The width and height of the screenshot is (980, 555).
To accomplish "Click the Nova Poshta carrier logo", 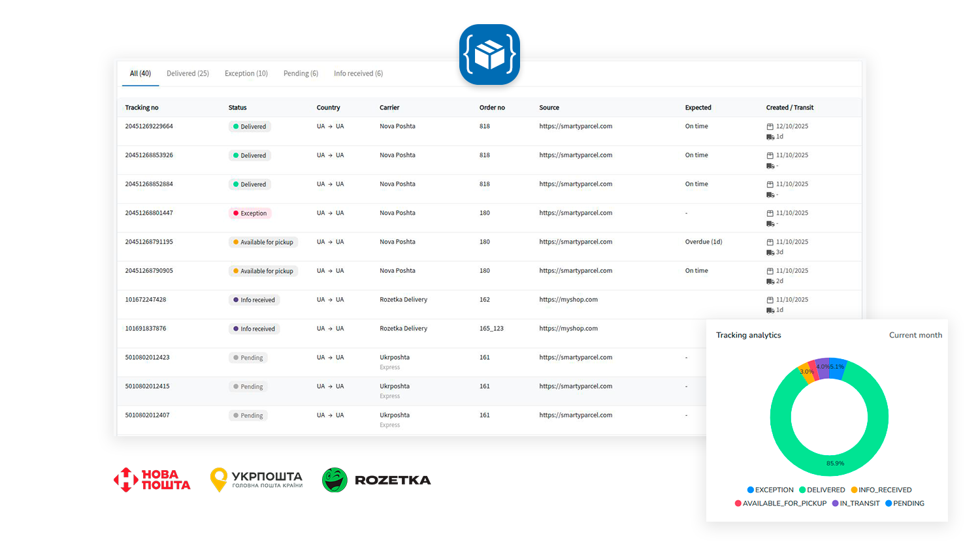I will tap(152, 479).
